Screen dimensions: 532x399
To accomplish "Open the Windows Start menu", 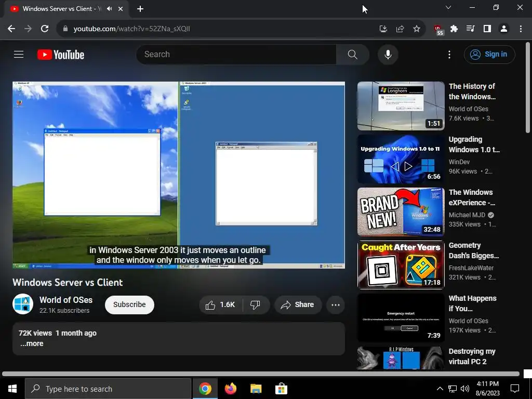I will click(x=12, y=389).
